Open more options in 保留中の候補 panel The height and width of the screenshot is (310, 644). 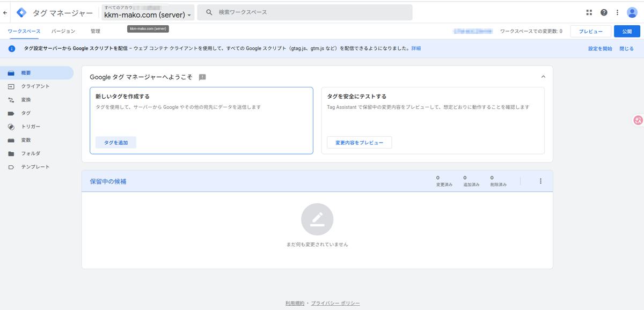point(540,181)
